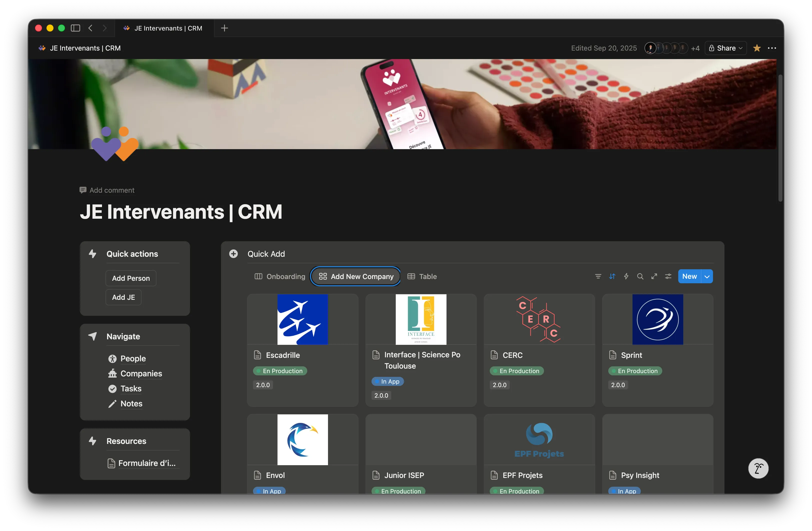Favorite the page with the star icon
Image resolution: width=812 pixels, height=531 pixels.
(x=757, y=48)
